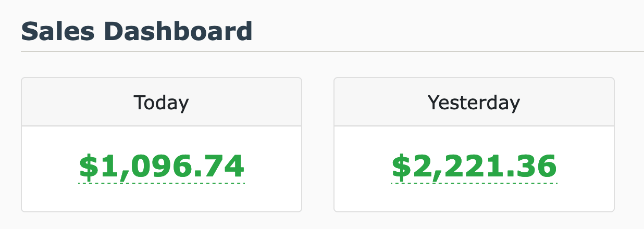Click the Sales Dashboard heading
The width and height of the screenshot is (644, 229).
pos(137,31)
